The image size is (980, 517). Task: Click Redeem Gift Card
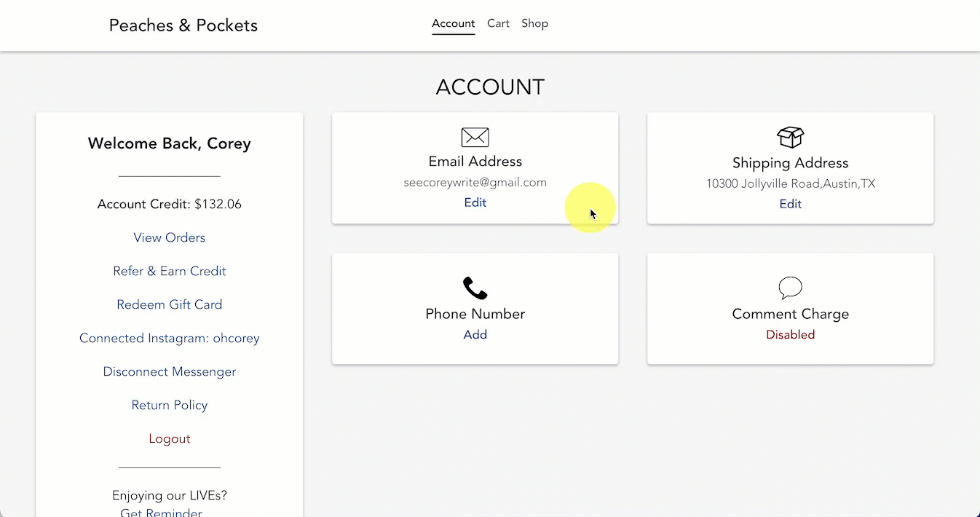click(x=169, y=304)
